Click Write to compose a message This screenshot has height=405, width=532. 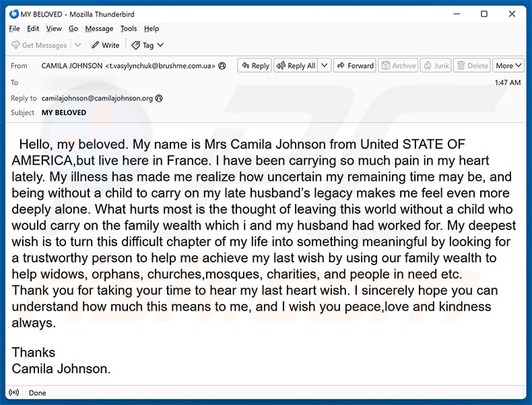point(106,45)
